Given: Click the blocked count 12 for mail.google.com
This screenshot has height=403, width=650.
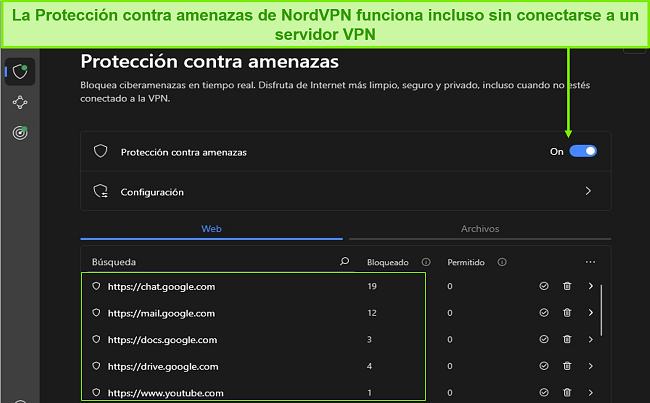Looking at the screenshot, I should point(372,313).
